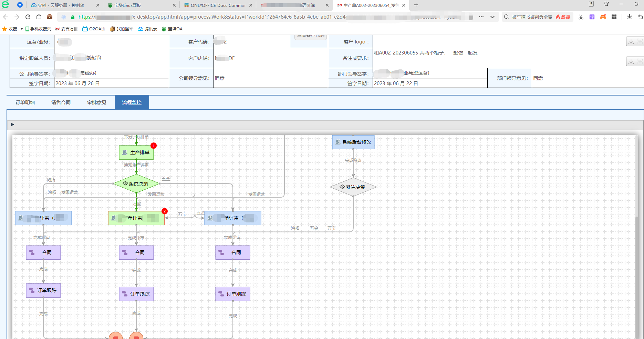Click the browser search input box

[x=532, y=17]
